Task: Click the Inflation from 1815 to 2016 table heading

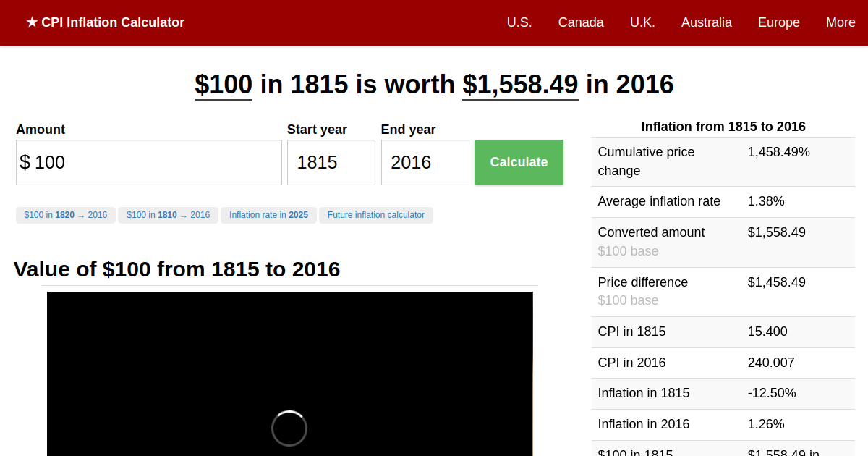Action: tap(723, 127)
